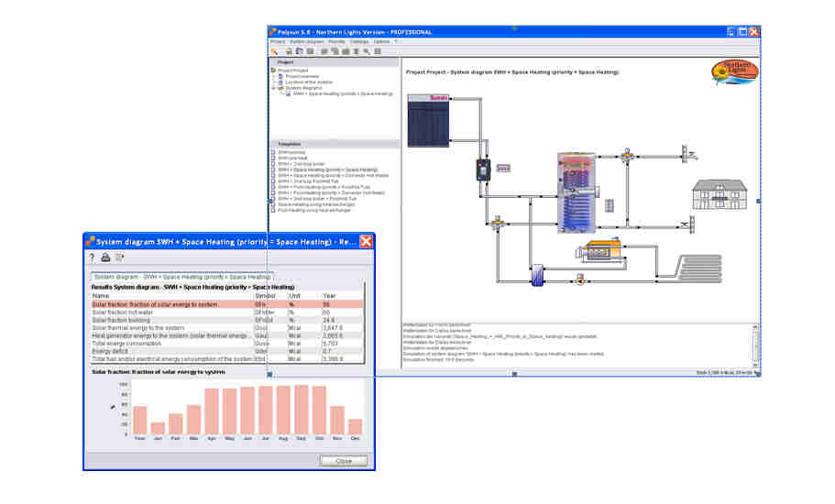Select the mixing valve above the tank outlet
The height and width of the screenshot is (504, 835).
point(627,156)
